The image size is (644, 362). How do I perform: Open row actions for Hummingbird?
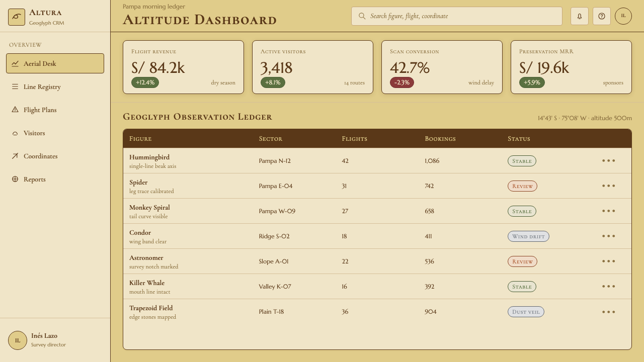pos(609,161)
